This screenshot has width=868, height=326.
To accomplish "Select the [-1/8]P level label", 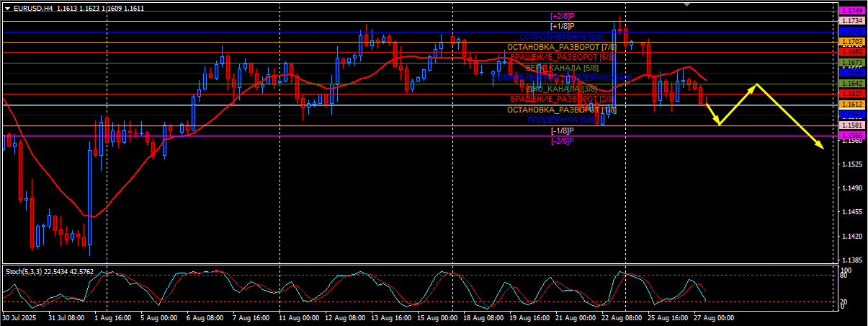I will pyautogui.click(x=562, y=131).
